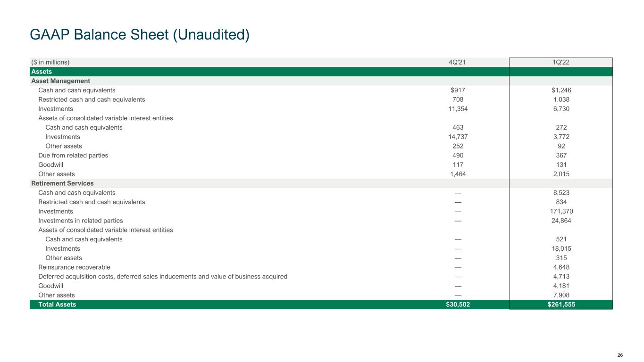Select the 4,181 goodwill value
The image size is (644, 362).
pos(560,286)
